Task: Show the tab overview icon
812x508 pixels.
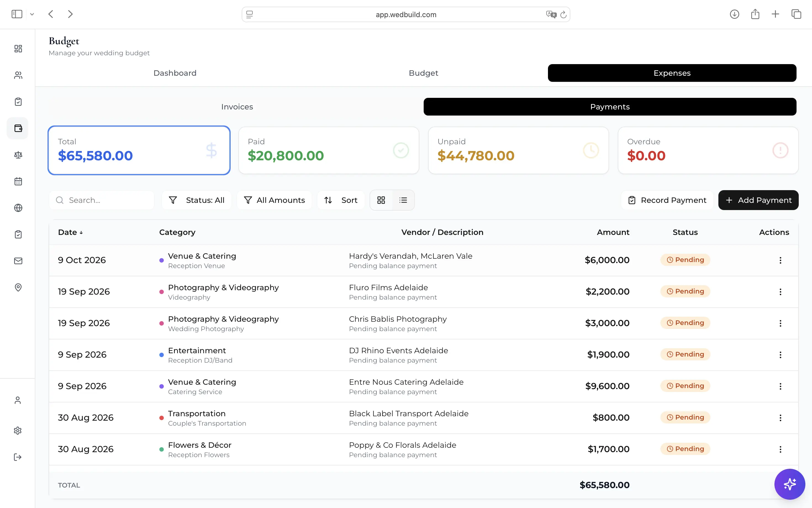Action: click(x=796, y=14)
